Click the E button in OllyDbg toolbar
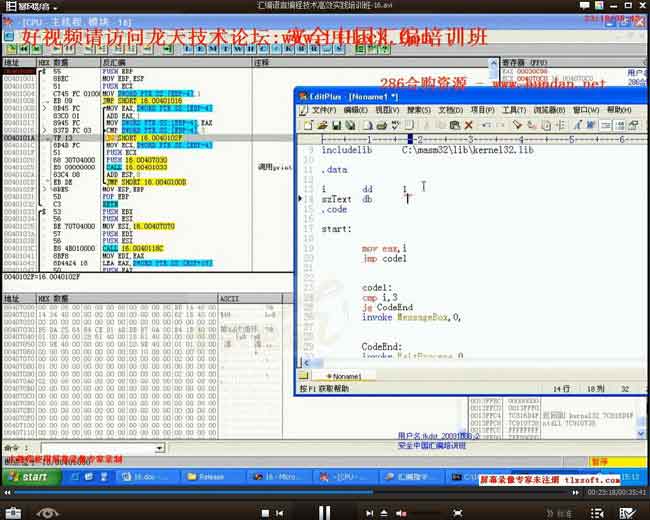 (x=200, y=49)
